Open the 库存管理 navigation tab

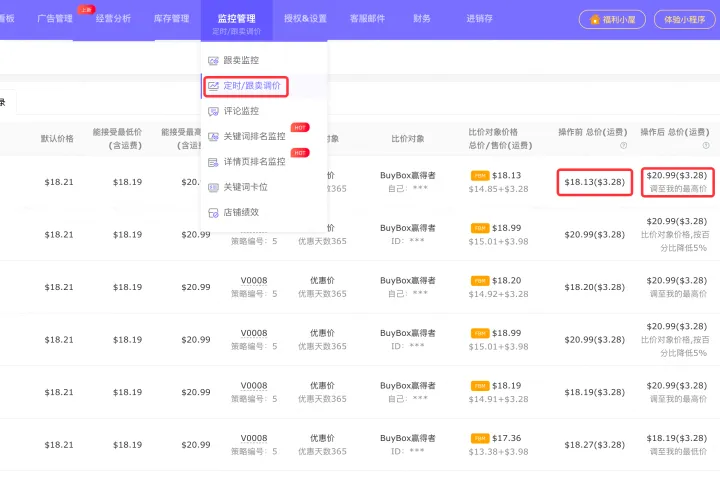pos(171,19)
